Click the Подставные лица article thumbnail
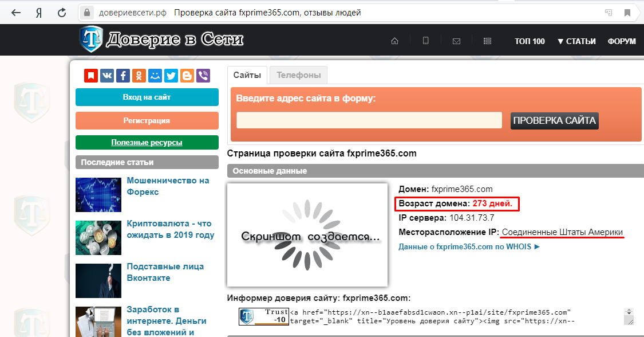 (98, 281)
